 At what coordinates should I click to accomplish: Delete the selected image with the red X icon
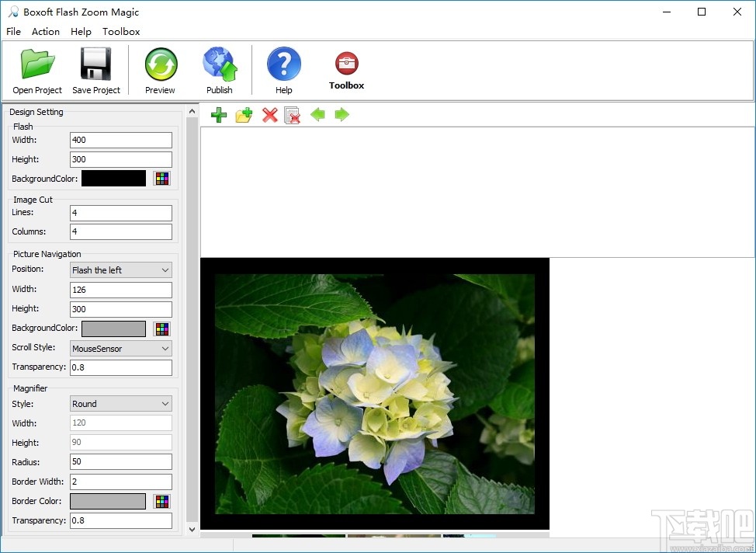(269, 114)
